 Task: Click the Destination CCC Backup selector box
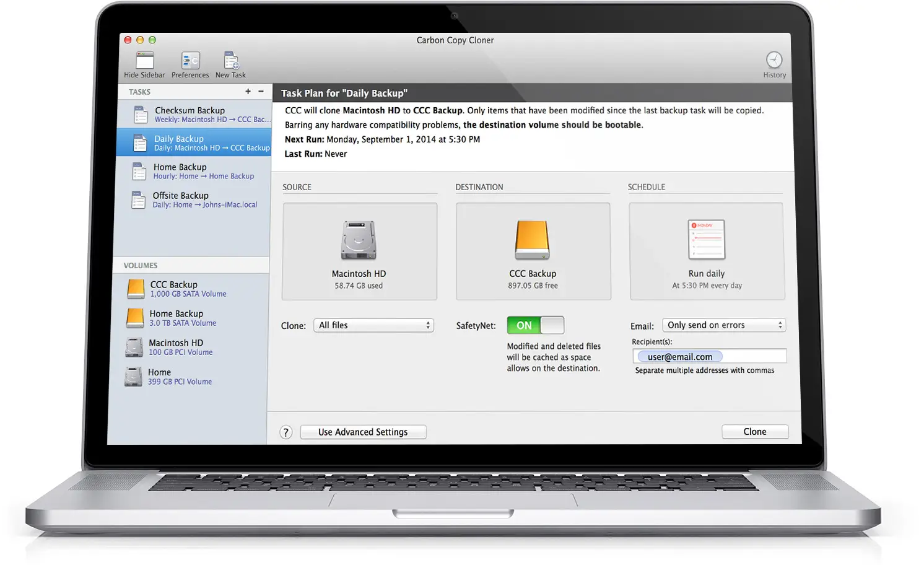[x=533, y=252]
